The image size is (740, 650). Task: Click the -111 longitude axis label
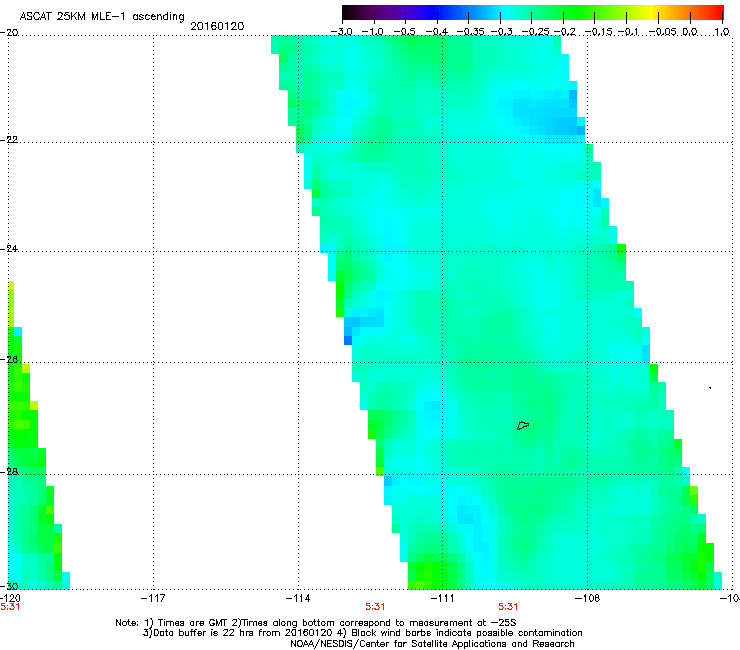[x=442, y=598]
